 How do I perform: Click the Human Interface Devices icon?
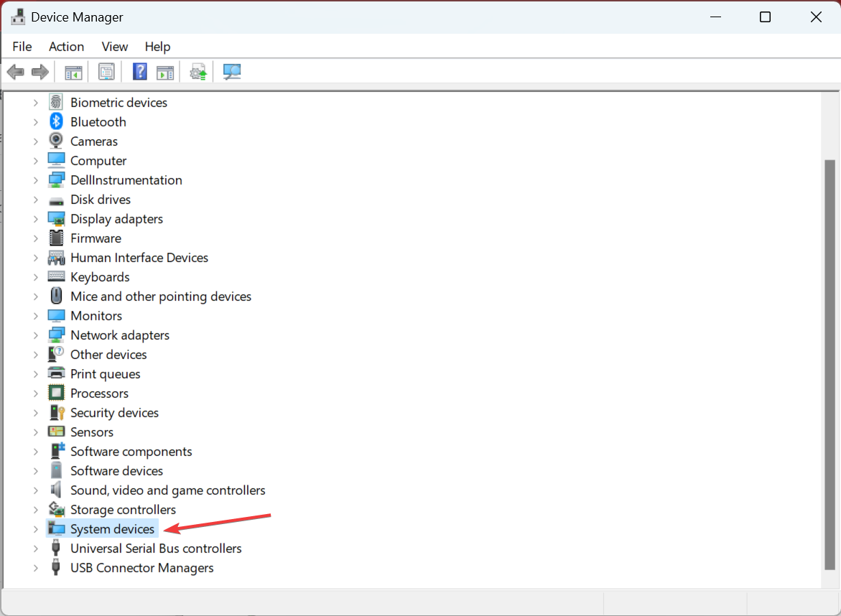[x=56, y=258]
